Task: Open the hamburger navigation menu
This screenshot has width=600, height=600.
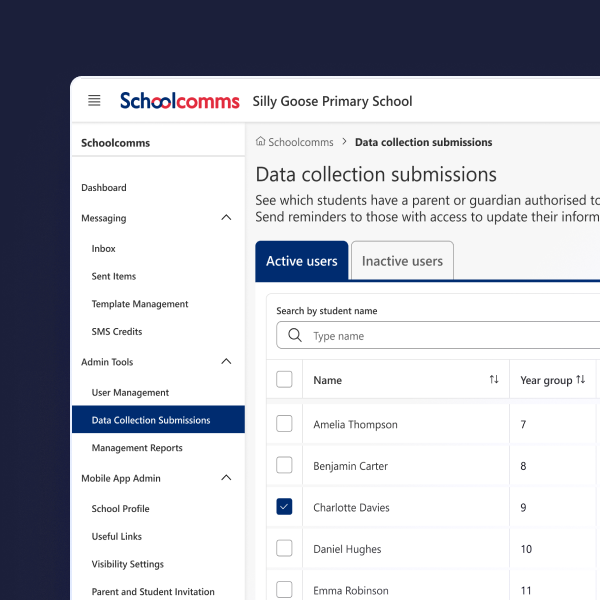Action: click(94, 100)
